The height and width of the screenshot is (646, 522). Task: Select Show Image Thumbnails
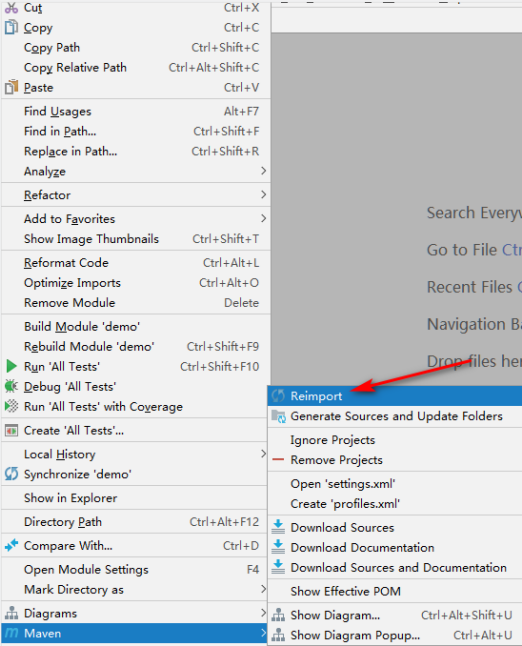[136, 239]
